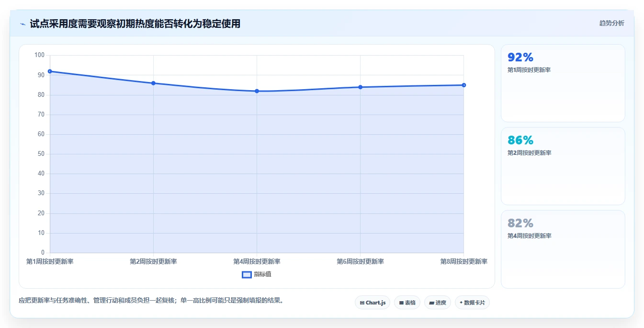Click the x-axis label 第6周按时更新率

(x=360, y=261)
